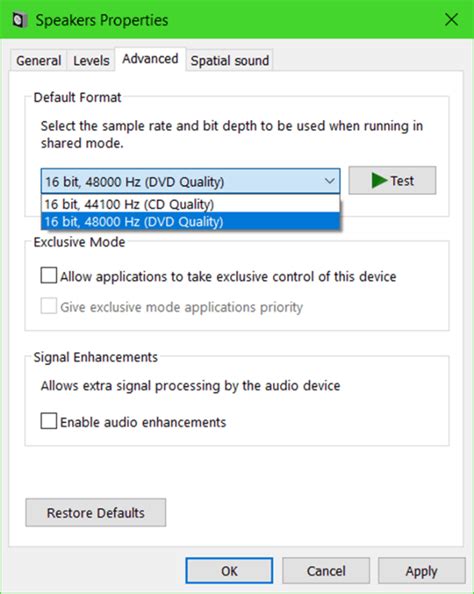
Task: Click the speaker icon in title bar
Action: tap(20, 20)
